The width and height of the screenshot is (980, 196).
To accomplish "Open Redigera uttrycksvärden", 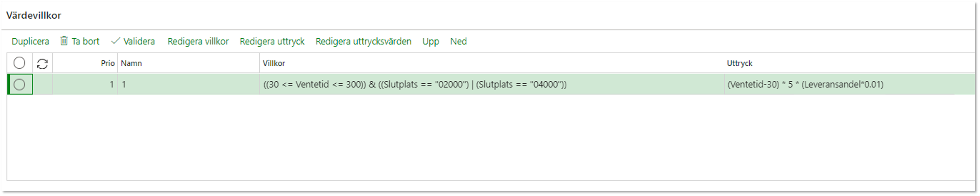I will [363, 41].
